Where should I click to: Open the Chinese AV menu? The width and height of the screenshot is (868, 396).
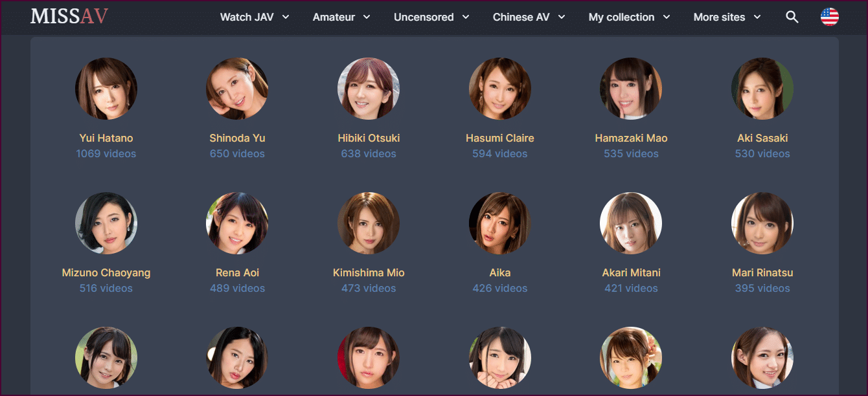tap(529, 17)
